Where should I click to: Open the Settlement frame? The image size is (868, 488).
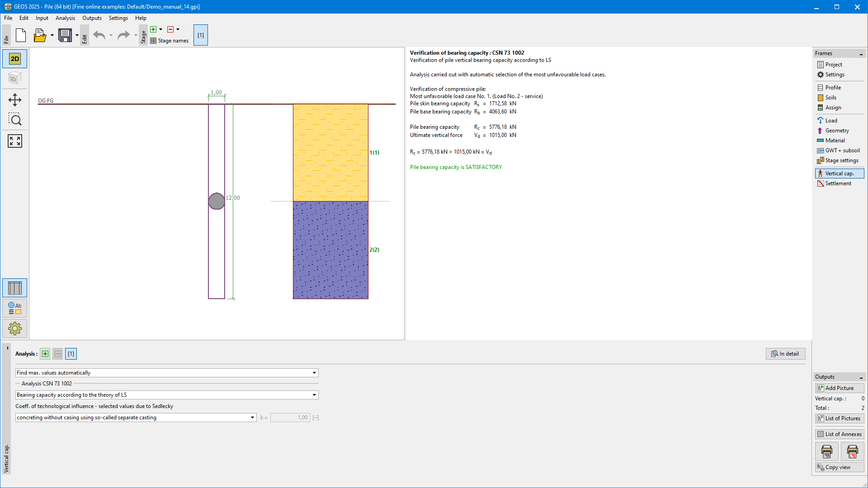[x=840, y=183]
